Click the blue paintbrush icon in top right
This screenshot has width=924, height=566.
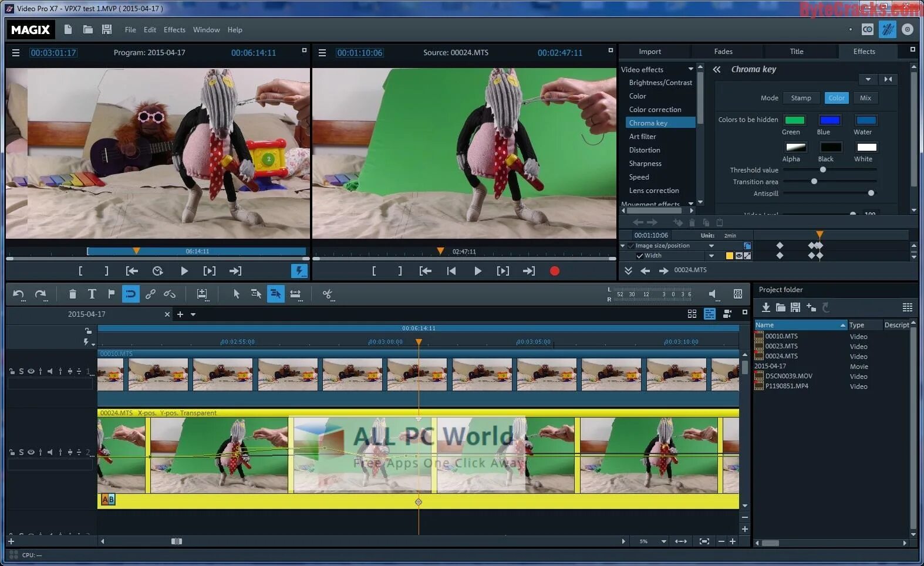(x=888, y=29)
